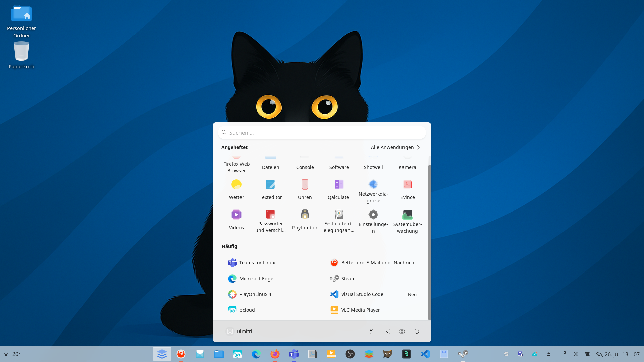This screenshot has width=644, height=362.
Task: Open Persönlicher Ordner desktop icon
Action: tap(21, 21)
